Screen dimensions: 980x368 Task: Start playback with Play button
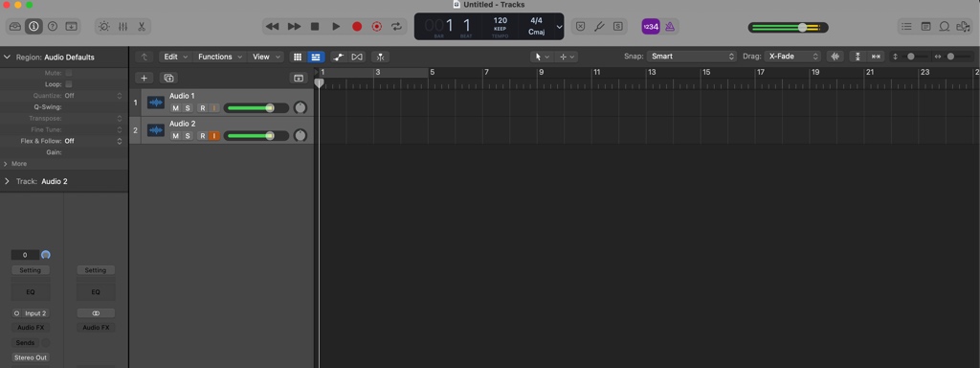(336, 26)
